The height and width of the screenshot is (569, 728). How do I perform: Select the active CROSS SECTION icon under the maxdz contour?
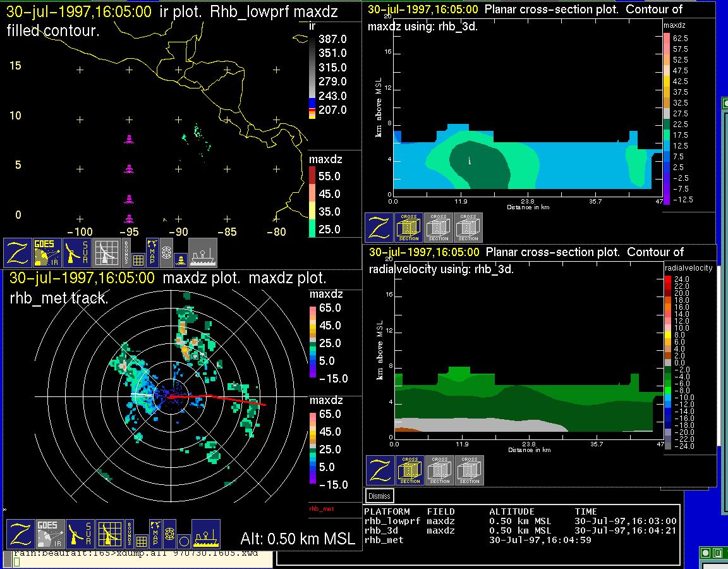[409, 228]
